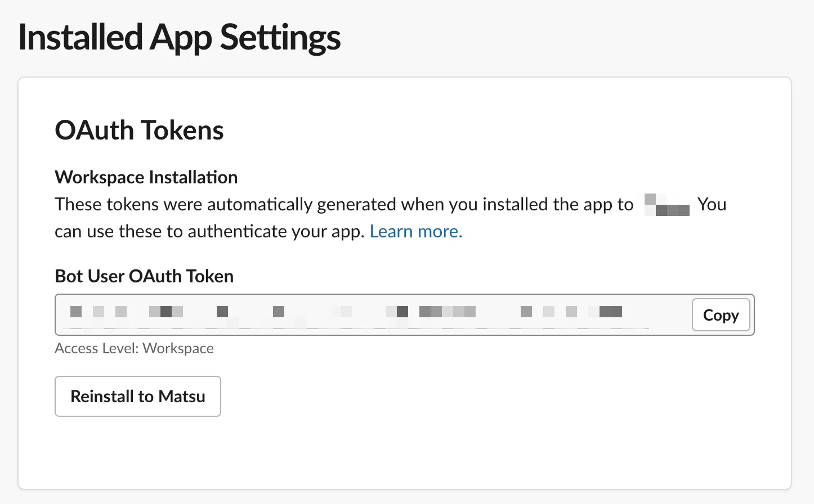The width and height of the screenshot is (814, 504).
Task: Click the start of the obscured token value
Action: 76,312
